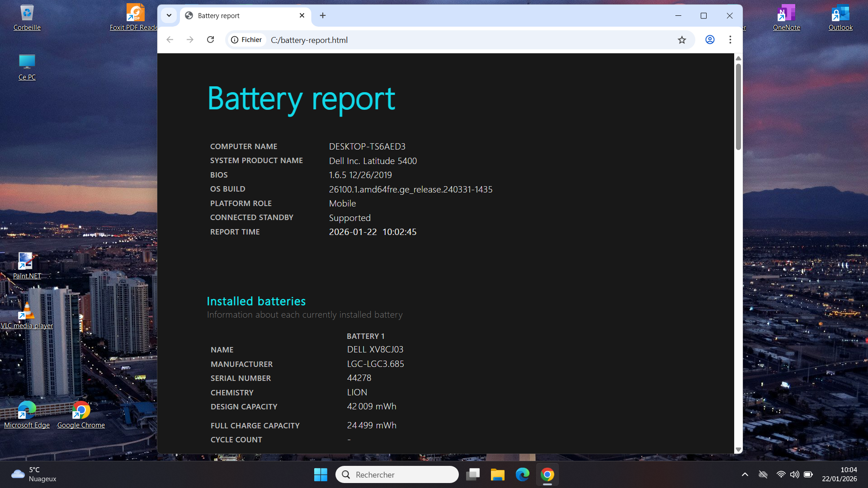The image size is (868, 488).
Task: Open a new Chrome tab with plus button
Action: coord(323,15)
